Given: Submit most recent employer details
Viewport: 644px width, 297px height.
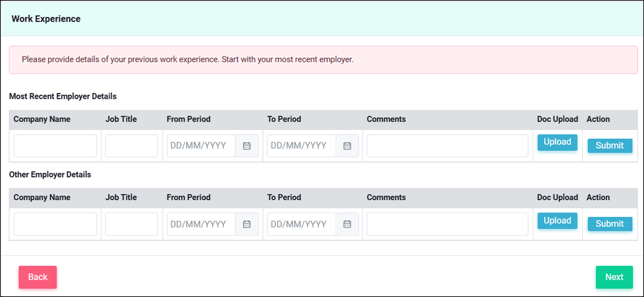Looking at the screenshot, I should [610, 146].
